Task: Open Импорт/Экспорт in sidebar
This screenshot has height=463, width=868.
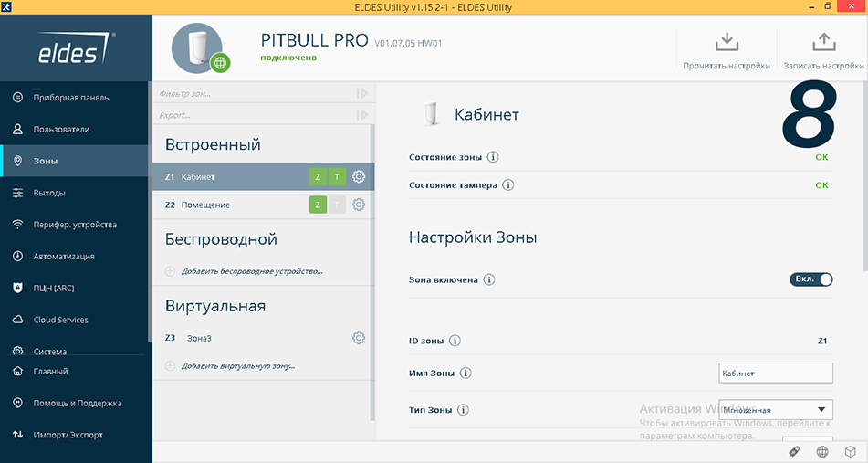Action: click(x=75, y=435)
